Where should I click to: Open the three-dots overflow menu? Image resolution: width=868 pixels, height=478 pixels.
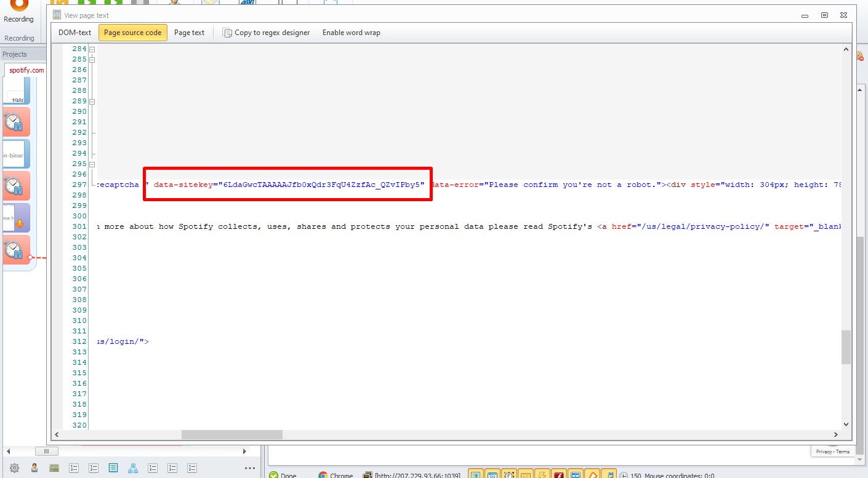pyautogui.click(x=249, y=468)
